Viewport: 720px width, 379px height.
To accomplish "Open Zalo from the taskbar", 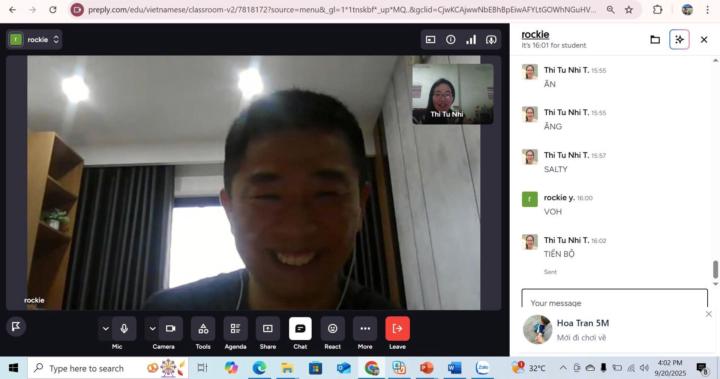I will 482,368.
